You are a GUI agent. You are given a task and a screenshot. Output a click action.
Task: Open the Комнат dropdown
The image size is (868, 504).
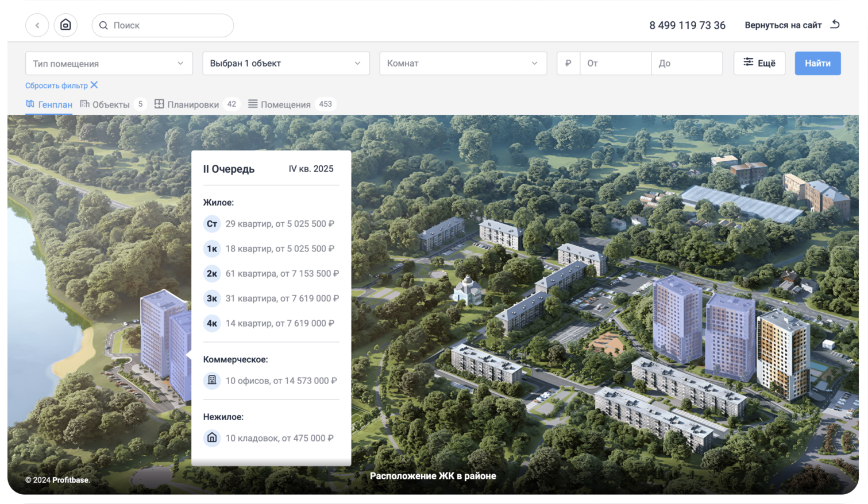(x=463, y=63)
